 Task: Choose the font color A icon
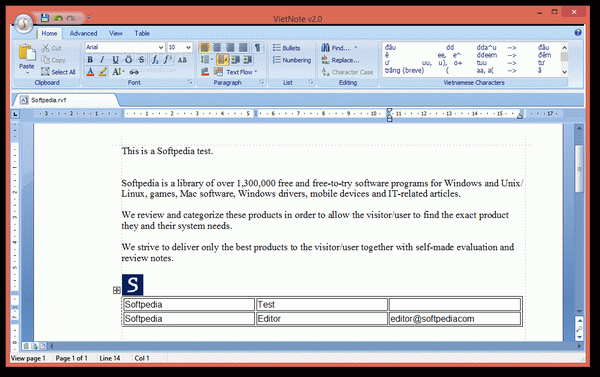[x=90, y=72]
